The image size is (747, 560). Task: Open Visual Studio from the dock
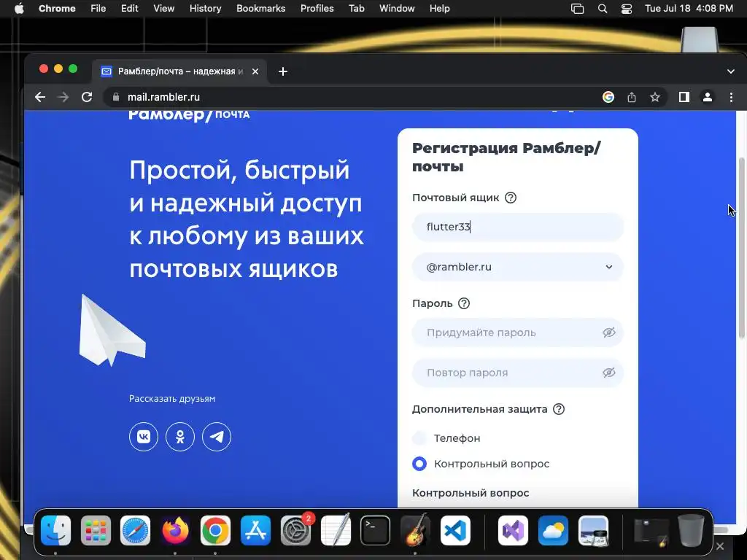click(x=513, y=530)
